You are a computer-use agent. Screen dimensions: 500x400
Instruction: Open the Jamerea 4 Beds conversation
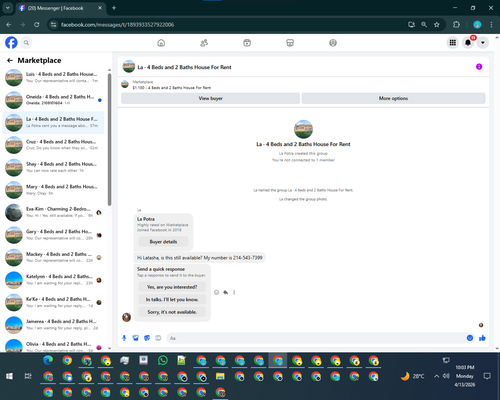pos(53,325)
